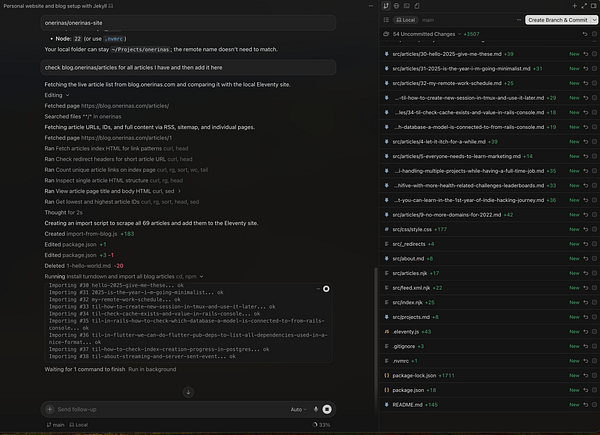Revert changes in src/css/style.css
This screenshot has height=435, width=600.
click(x=586, y=229)
